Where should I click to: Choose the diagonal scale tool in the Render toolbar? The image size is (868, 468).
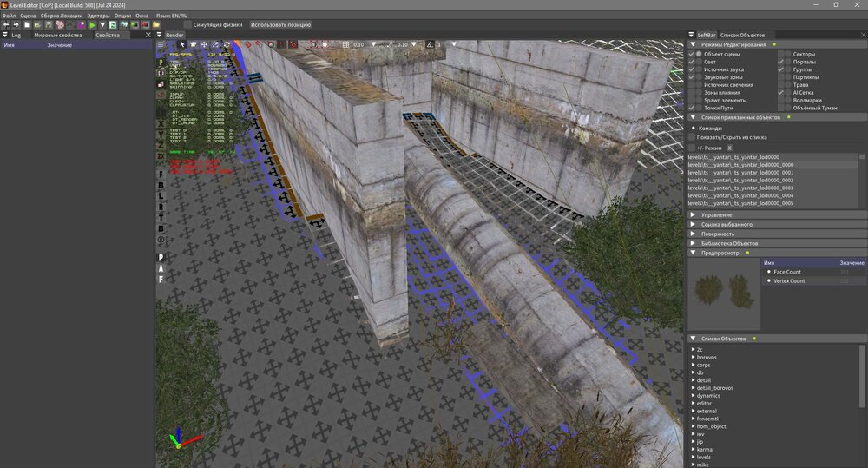215,44
